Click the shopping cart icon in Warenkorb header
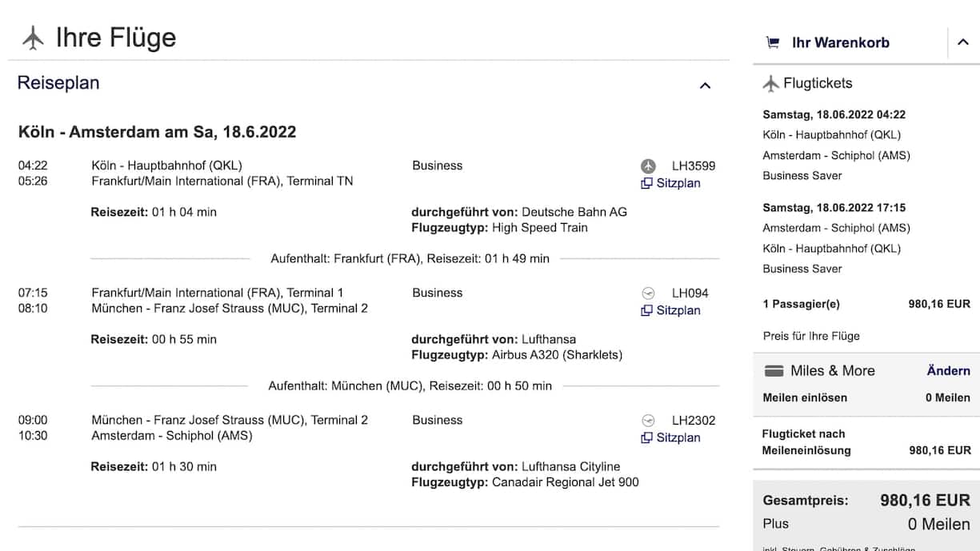 click(x=772, y=43)
